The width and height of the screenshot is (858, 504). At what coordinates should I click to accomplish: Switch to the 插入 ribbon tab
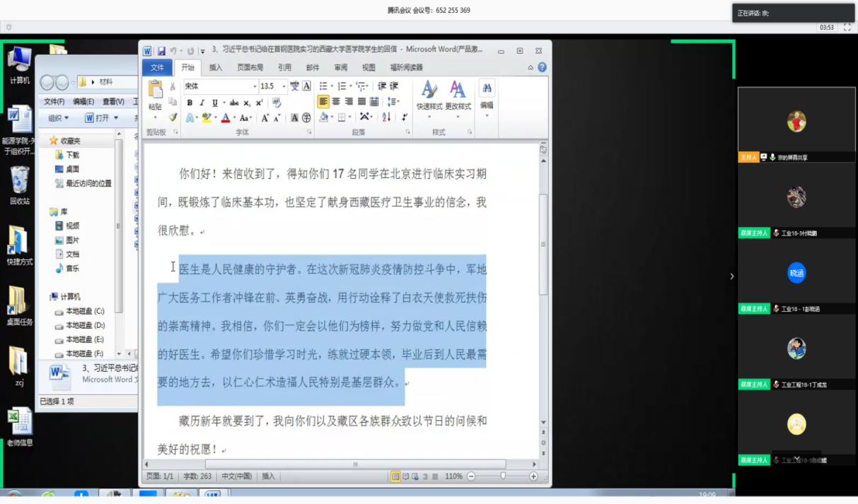click(215, 68)
